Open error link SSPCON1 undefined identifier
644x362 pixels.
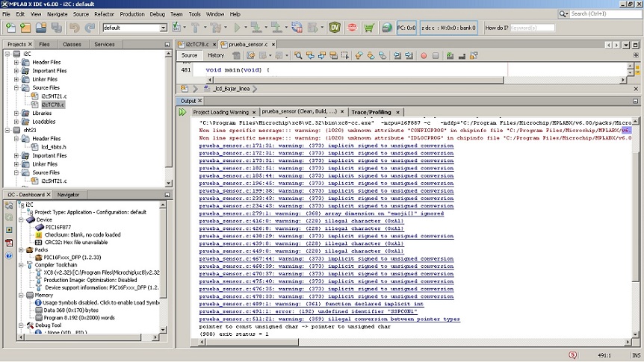(308, 311)
